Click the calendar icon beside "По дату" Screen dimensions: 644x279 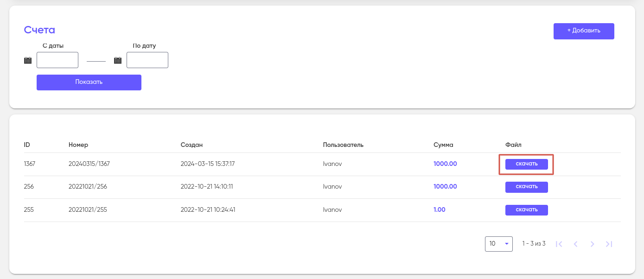click(x=118, y=60)
